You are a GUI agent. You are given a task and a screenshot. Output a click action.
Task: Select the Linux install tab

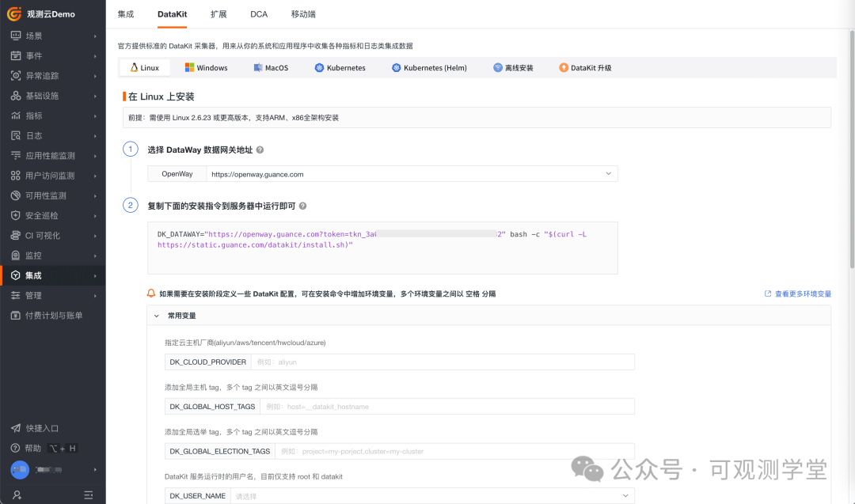[x=145, y=67]
